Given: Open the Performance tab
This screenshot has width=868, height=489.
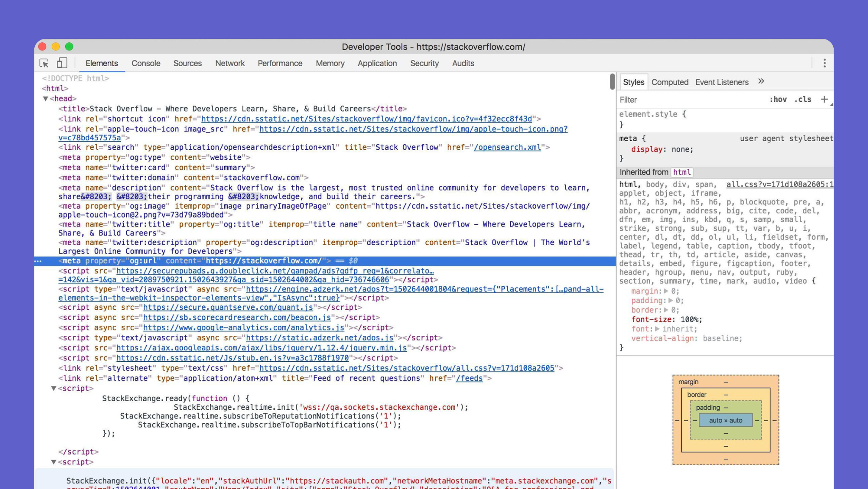Looking at the screenshot, I should coord(280,63).
